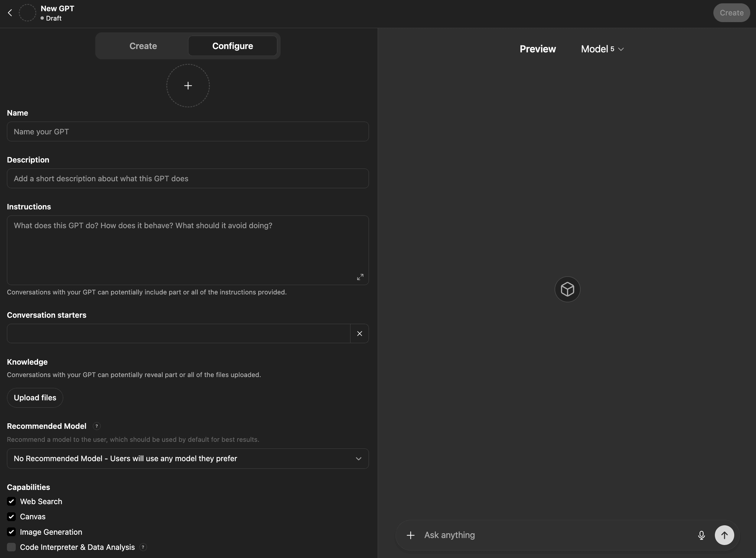Expand the Instructions editor with arrows icon
Viewport: 756px width, 558px height.
point(360,277)
